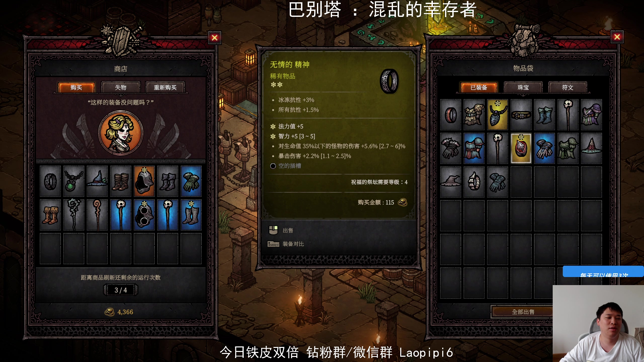Switch to the 失物 tab
Screen dimensions: 644x362
tap(121, 87)
